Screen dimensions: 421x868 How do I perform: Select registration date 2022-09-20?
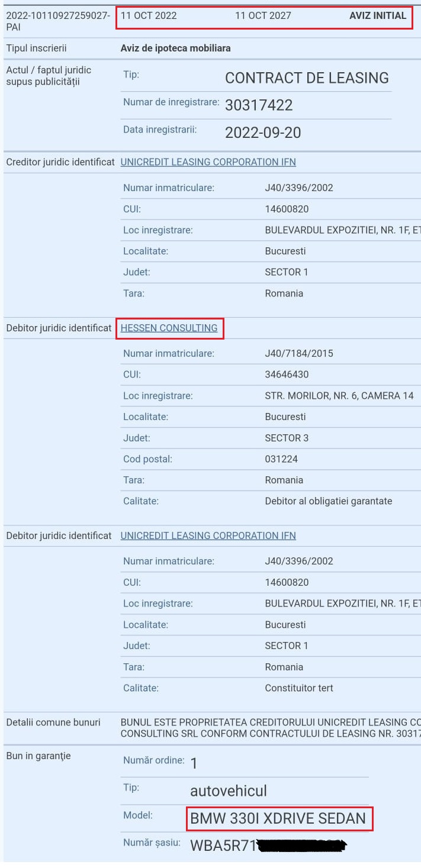coord(263,133)
